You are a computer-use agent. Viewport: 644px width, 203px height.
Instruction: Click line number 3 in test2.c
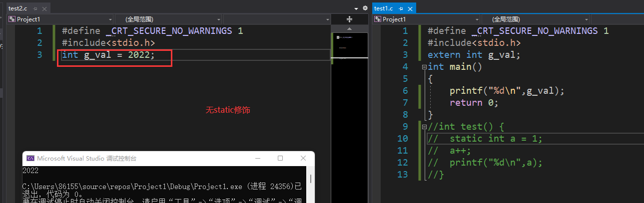(39, 55)
